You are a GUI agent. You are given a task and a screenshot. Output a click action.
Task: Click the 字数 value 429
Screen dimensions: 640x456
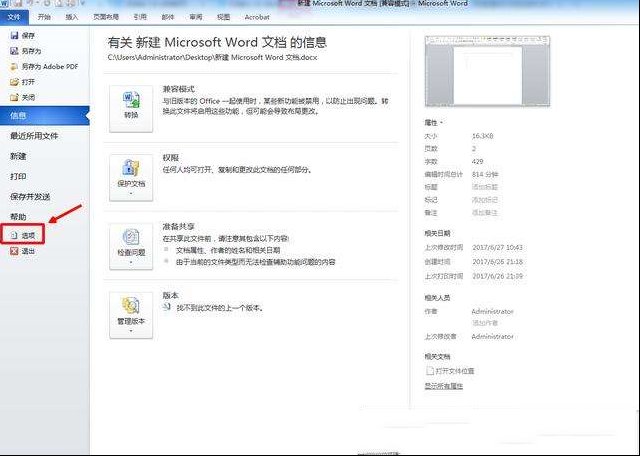(478, 161)
